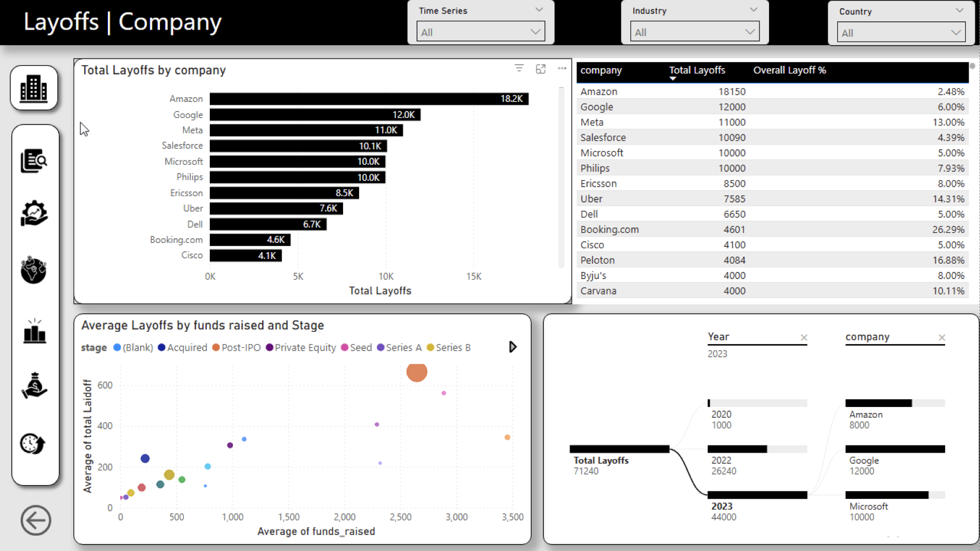Open the money bag in hand icon

pyautogui.click(x=34, y=386)
